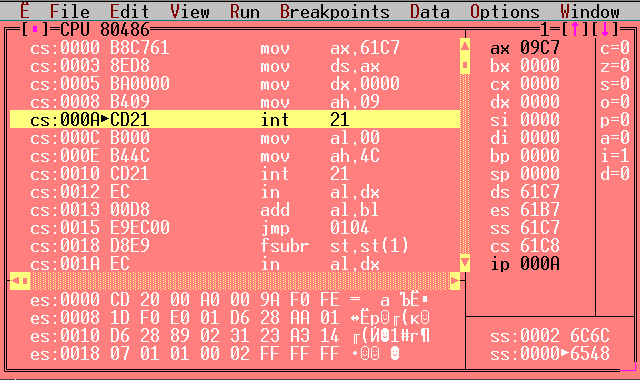
Task: Click the CPU window zoom up-arrow icon
Action: click(x=575, y=29)
